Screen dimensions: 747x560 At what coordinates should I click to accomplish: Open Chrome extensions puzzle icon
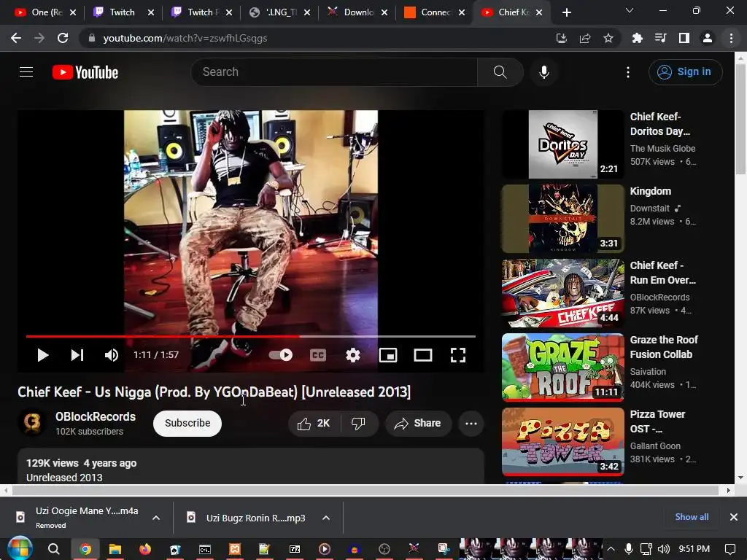pyautogui.click(x=637, y=38)
